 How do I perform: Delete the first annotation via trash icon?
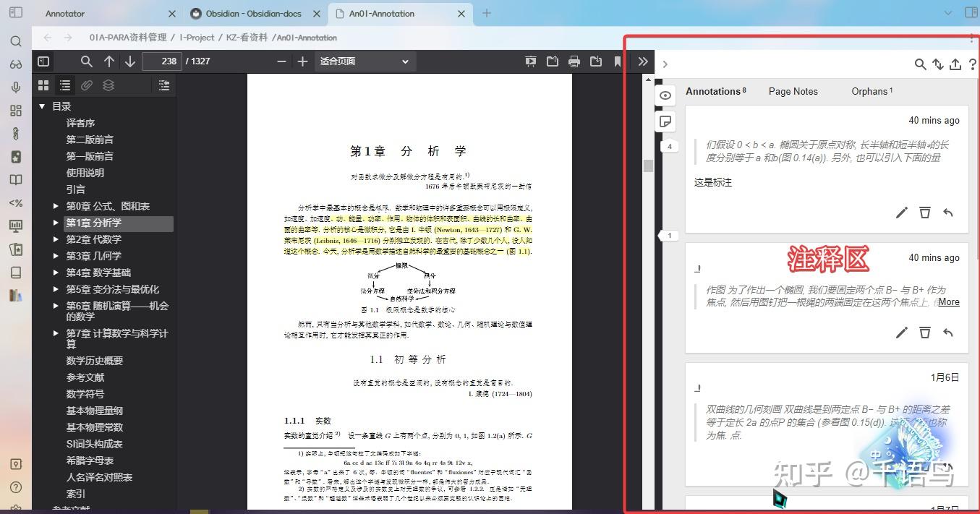coord(924,213)
